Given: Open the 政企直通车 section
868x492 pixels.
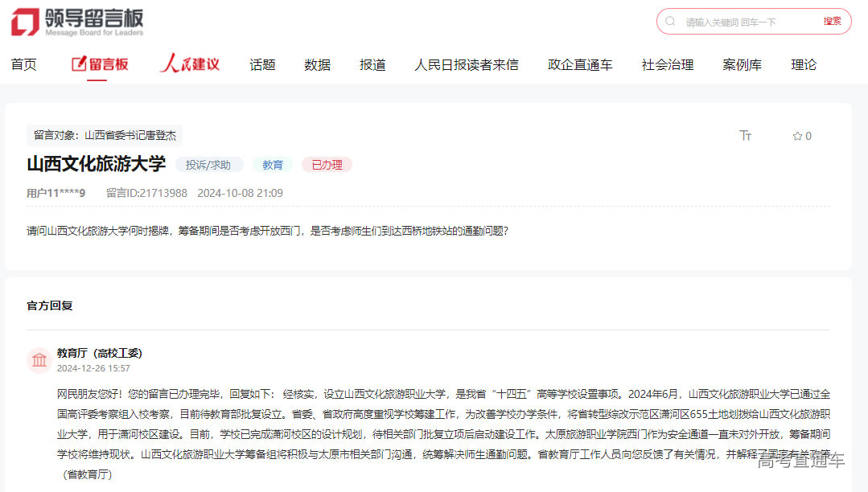Looking at the screenshot, I should click(581, 64).
